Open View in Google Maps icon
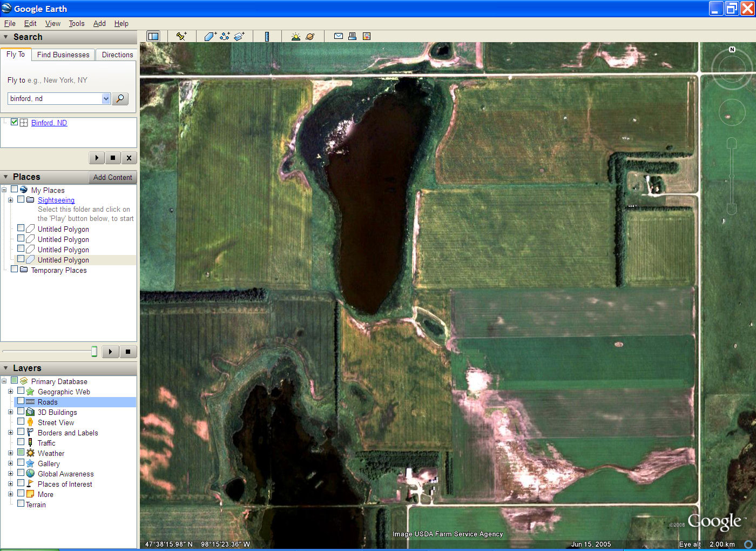756x551 pixels. click(367, 36)
